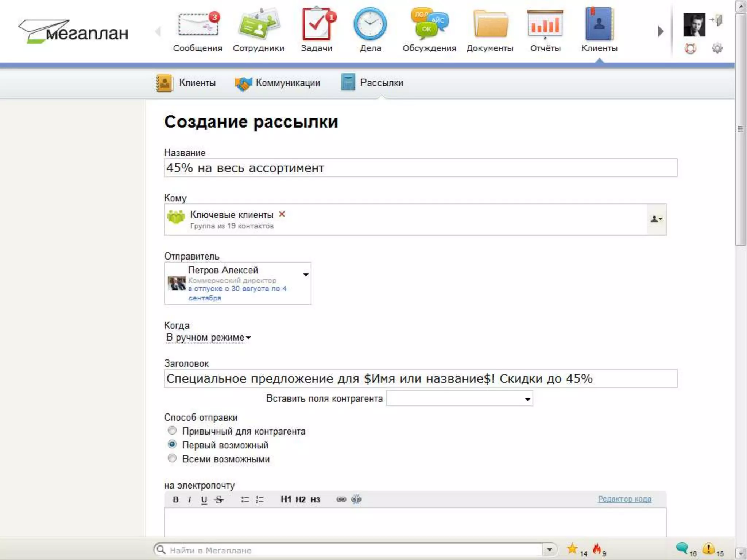Expand the Отправитель sender dropdown
The width and height of the screenshot is (747, 560).
click(x=306, y=275)
